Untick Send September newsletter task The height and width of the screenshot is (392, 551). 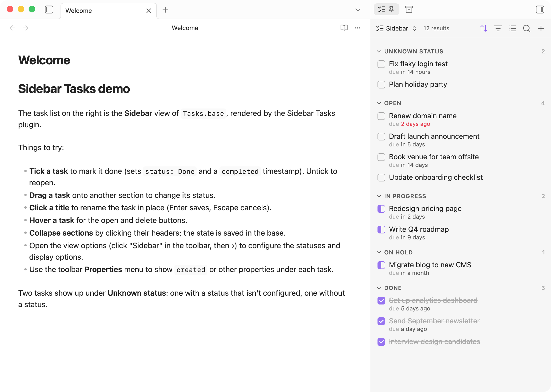[381, 321]
